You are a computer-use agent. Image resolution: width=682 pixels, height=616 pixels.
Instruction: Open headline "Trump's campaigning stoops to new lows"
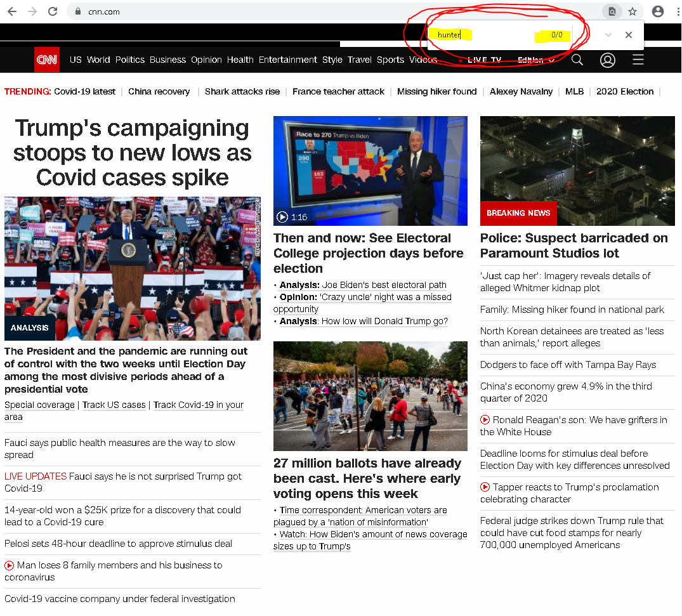tap(132, 153)
